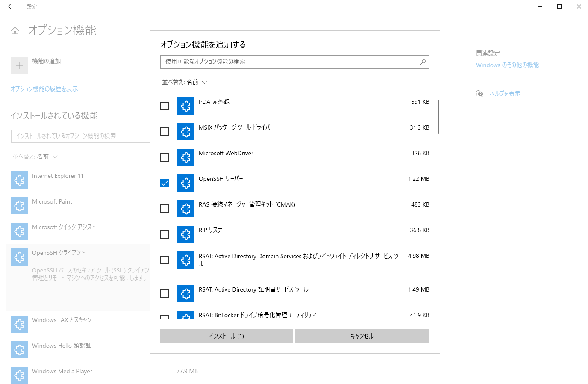Click the 機能の追加 label
588x384 pixels.
pos(46,61)
